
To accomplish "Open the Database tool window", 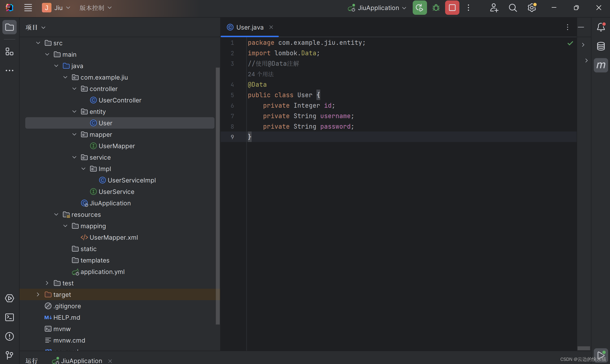I will pyautogui.click(x=601, y=46).
